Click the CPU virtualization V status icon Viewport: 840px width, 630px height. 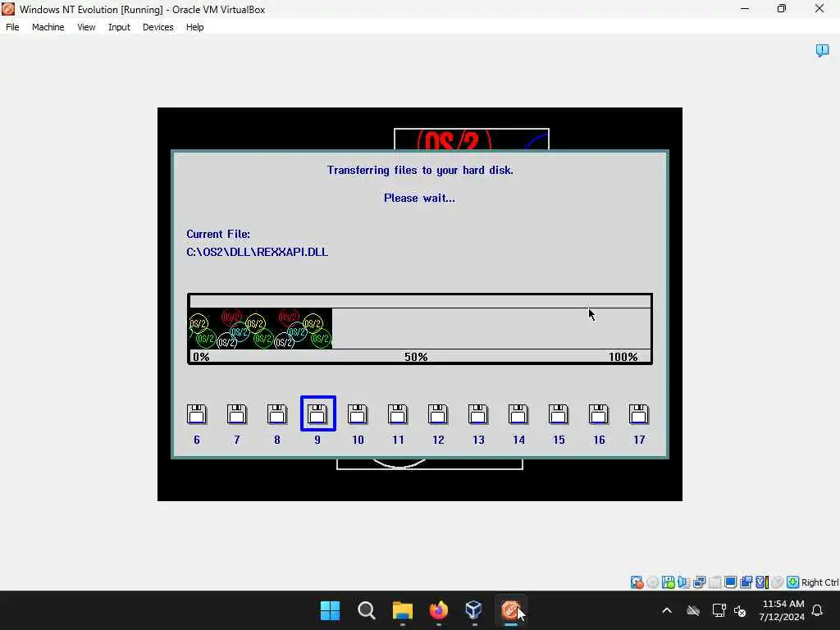pos(761,582)
